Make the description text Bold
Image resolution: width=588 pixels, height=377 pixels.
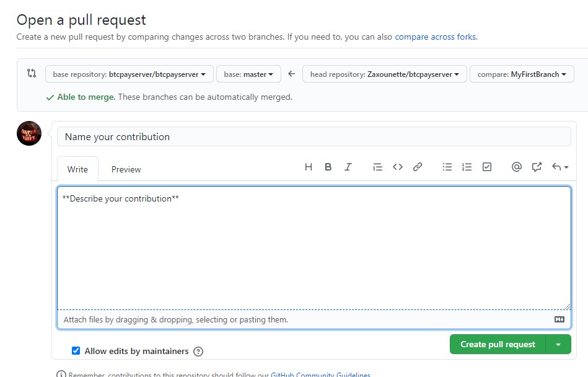(328, 167)
